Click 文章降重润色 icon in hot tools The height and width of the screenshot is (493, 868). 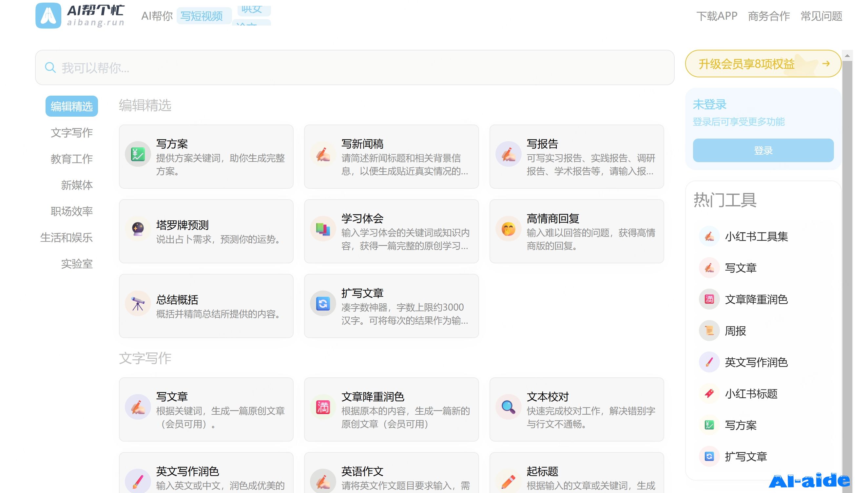[709, 299]
